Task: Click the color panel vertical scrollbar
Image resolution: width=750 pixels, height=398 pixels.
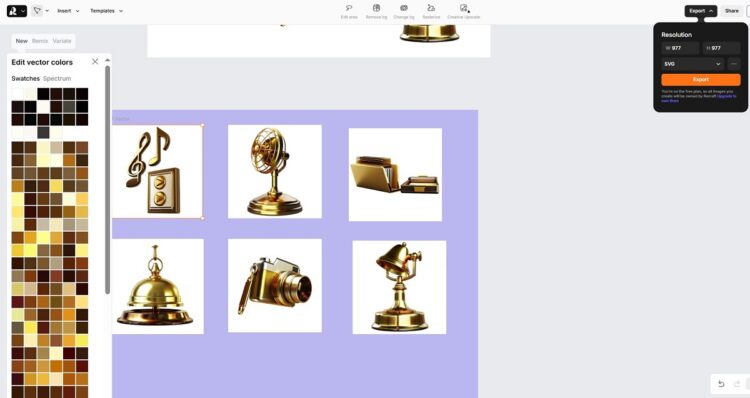Action: (x=108, y=179)
